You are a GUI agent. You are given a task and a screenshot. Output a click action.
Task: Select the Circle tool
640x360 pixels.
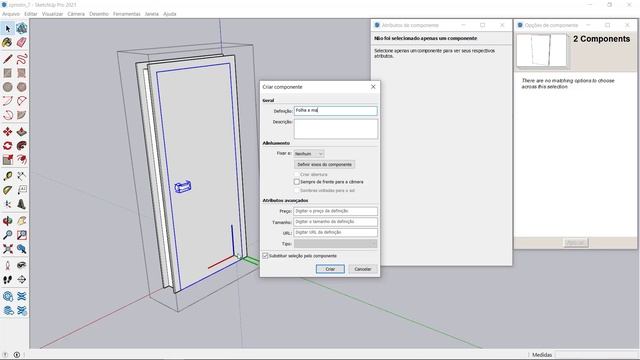pyautogui.click(x=8, y=87)
